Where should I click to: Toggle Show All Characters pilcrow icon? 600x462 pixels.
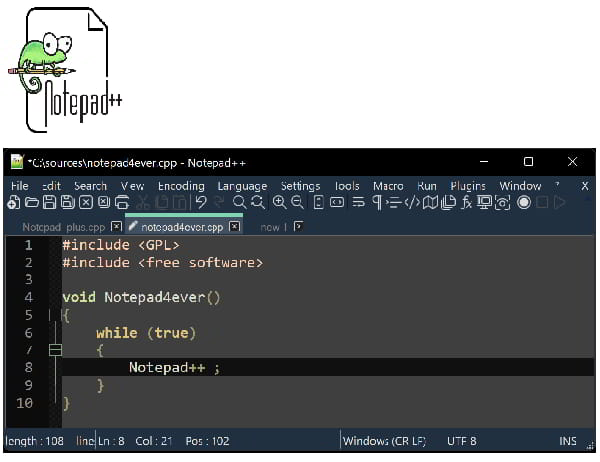tap(377, 202)
